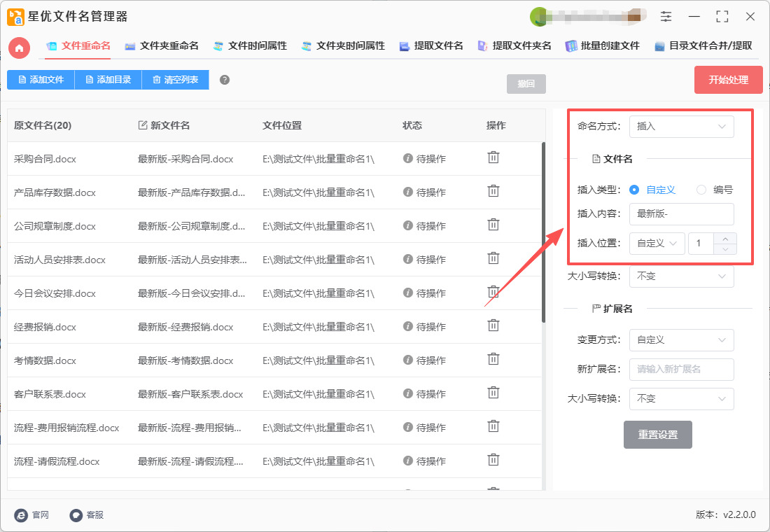Click the help question mark icon

pyautogui.click(x=225, y=80)
